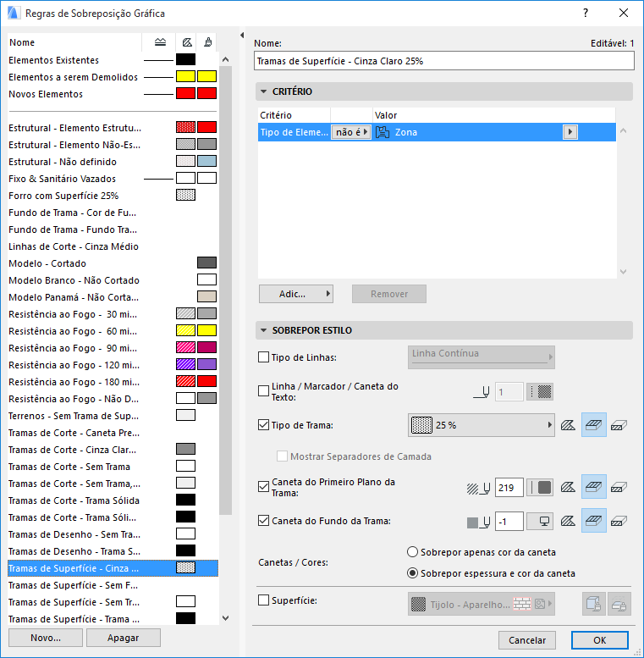Click the Remover button
The height and width of the screenshot is (658, 644).
[x=389, y=294]
